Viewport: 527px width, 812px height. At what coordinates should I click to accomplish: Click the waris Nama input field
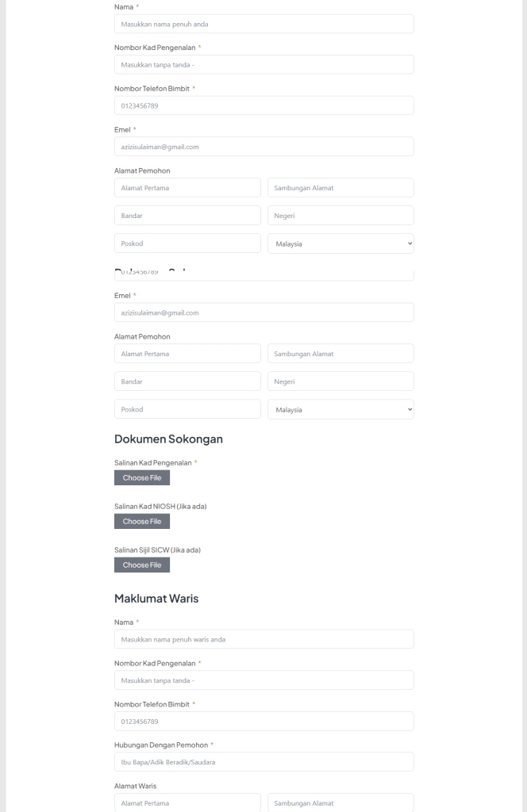pos(263,638)
